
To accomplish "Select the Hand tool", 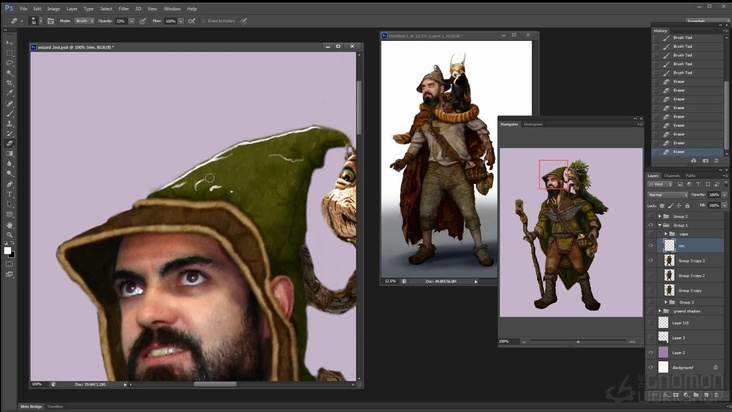I will [x=9, y=225].
